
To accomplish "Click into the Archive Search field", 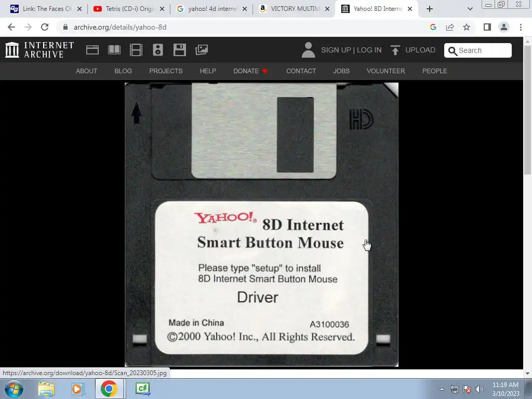I will tap(478, 50).
